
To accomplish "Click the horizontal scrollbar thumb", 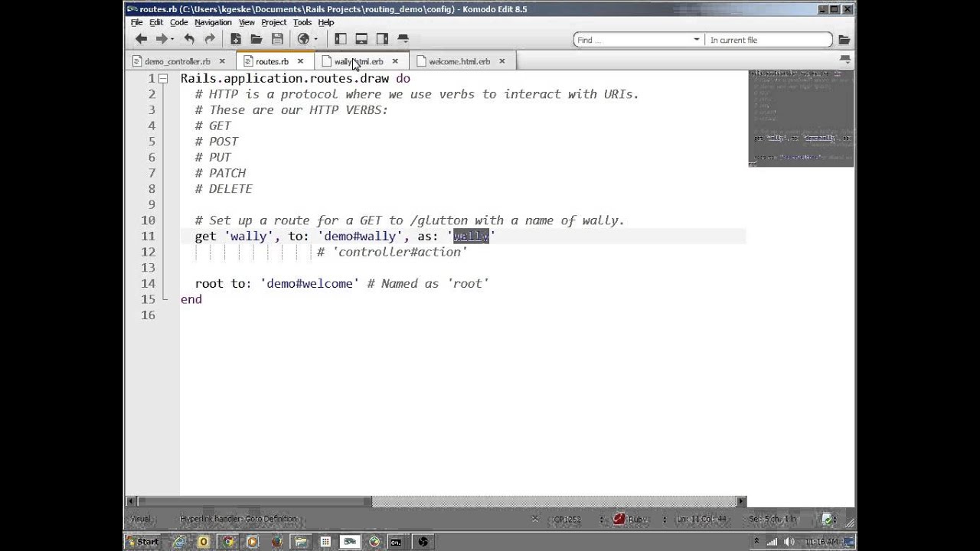I will pos(255,501).
